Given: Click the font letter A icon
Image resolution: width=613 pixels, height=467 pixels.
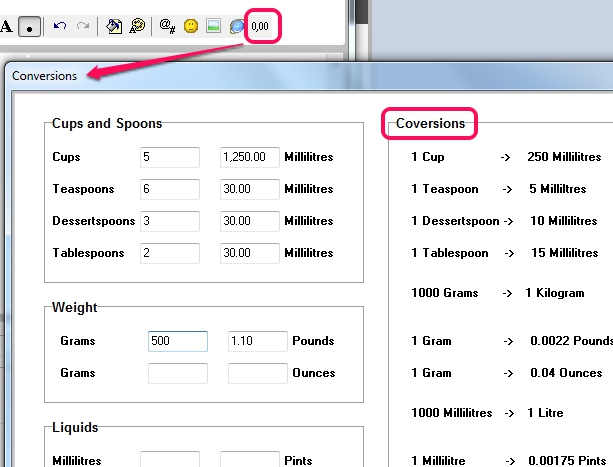Looking at the screenshot, I should point(6,26).
